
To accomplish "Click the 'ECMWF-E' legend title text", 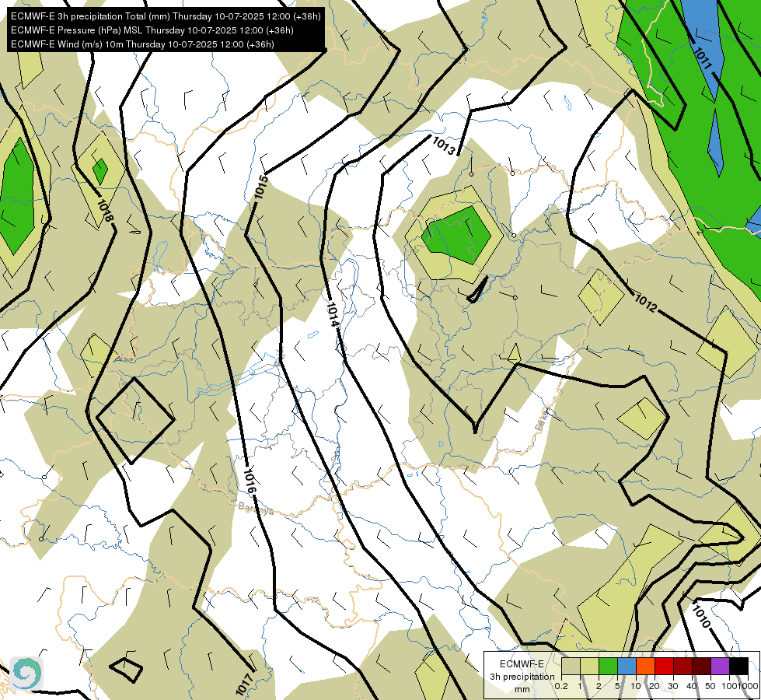I will coord(522,663).
